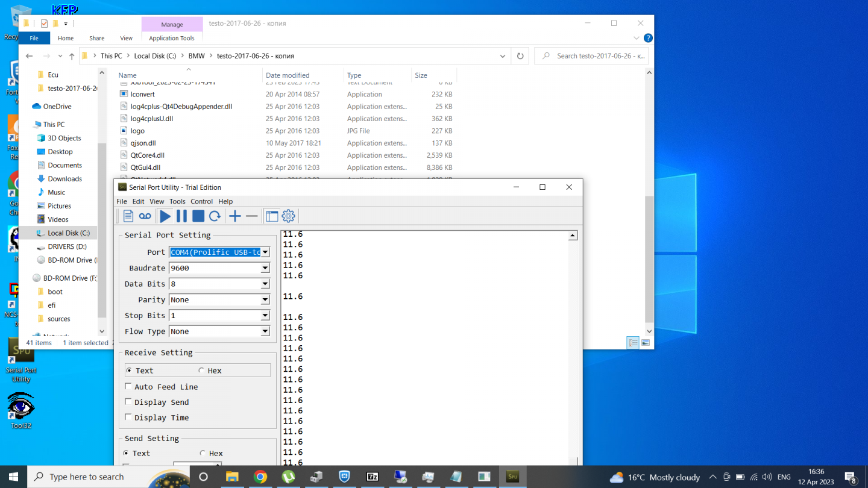Open File Explorer help icon
This screenshot has height=488, width=868.
[x=648, y=38]
